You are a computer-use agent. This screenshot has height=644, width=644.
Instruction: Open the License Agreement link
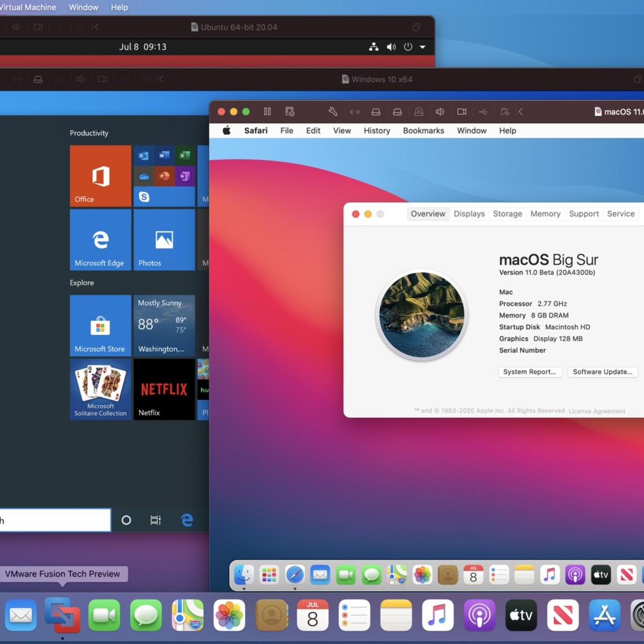(597, 411)
